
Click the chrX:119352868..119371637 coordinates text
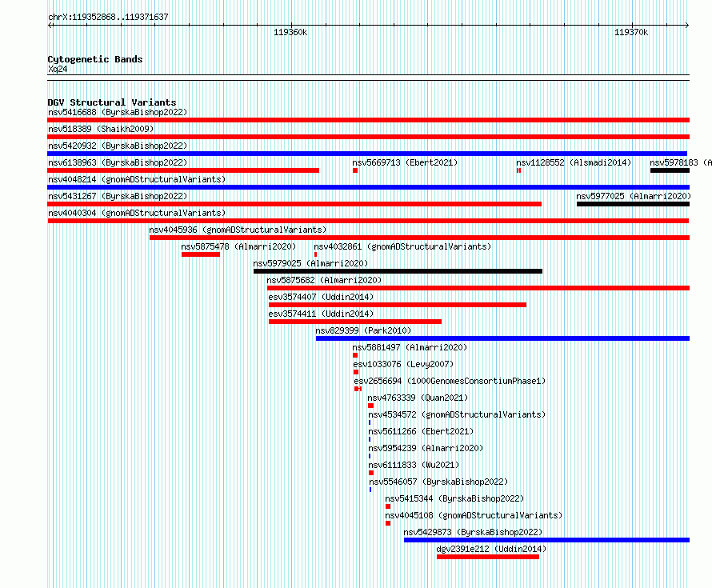pos(108,17)
